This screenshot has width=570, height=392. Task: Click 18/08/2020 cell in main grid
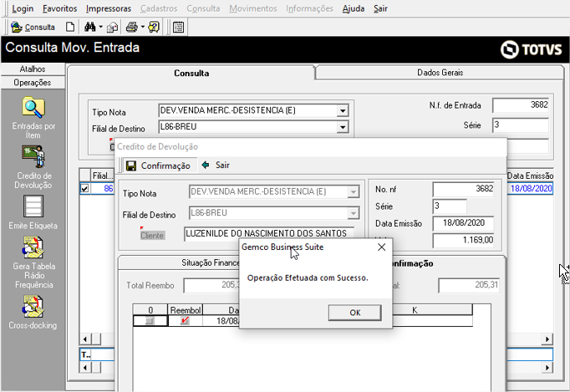[531, 189]
